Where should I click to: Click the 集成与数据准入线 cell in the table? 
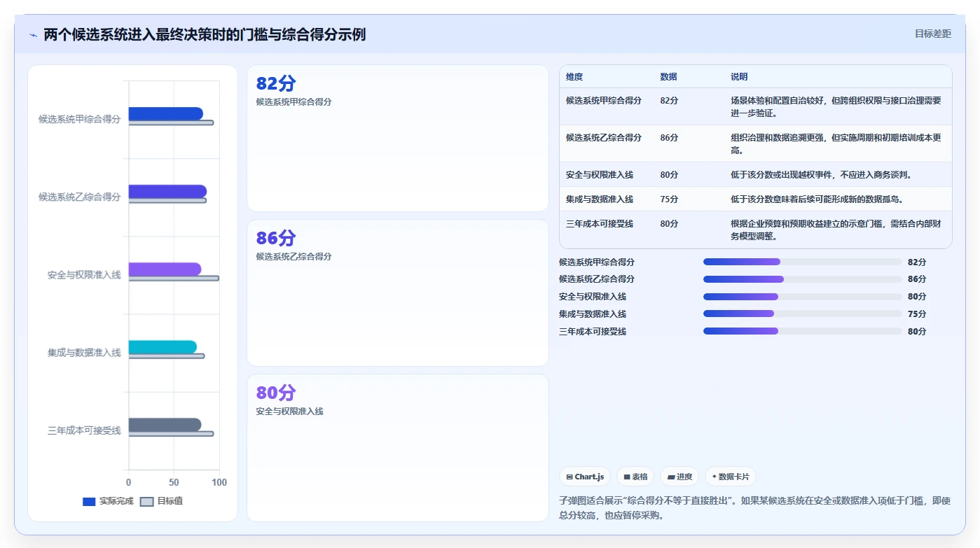click(x=600, y=199)
